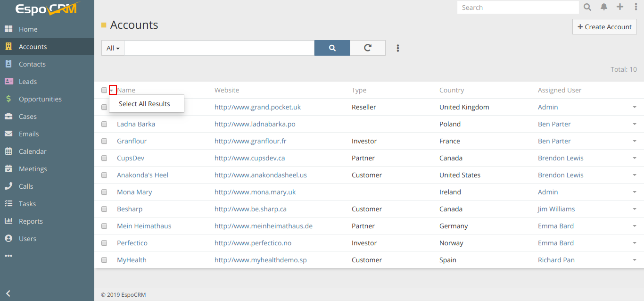Tick the checkbox for Ladna Barka
Image resolution: width=644 pixels, height=301 pixels.
coord(104,124)
